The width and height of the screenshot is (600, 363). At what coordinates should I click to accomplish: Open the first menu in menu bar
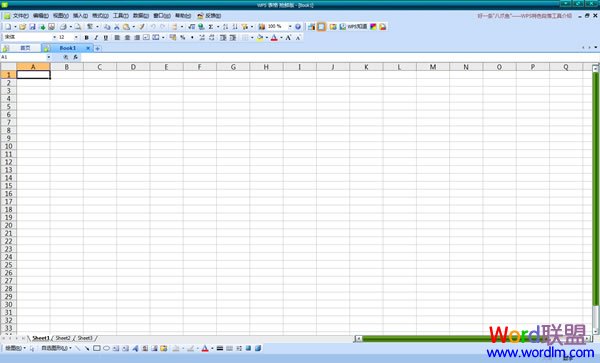click(x=18, y=16)
